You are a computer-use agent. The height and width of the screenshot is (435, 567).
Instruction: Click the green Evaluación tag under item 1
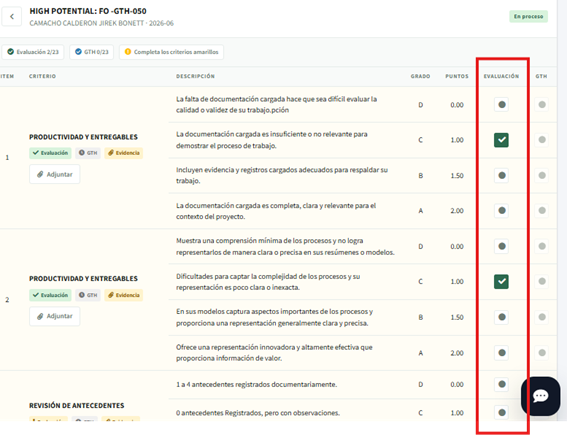click(50, 153)
